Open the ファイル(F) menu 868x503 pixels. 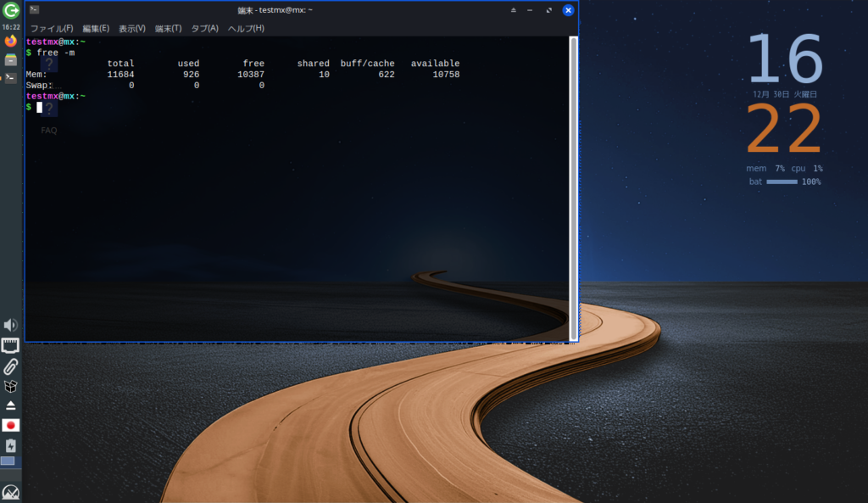[x=52, y=28]
